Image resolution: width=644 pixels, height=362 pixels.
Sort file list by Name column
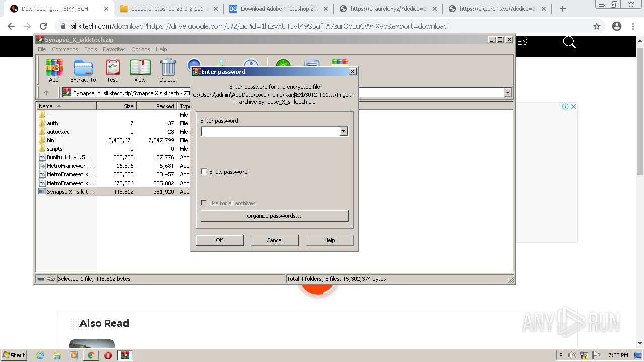point(66,106)
